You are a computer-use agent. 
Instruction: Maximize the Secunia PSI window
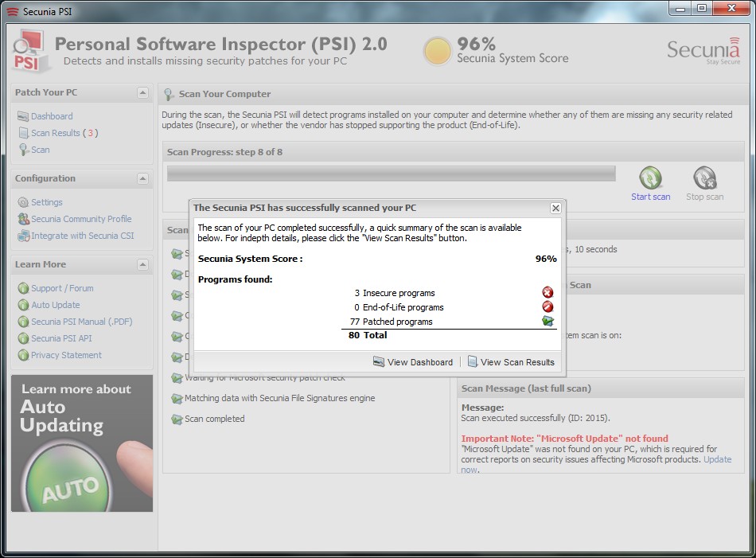(x=702, y=8)
